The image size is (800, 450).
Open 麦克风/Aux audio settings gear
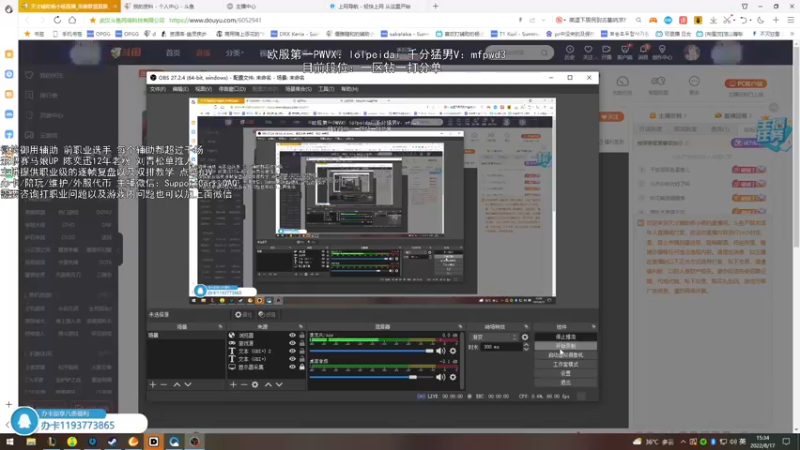click(453, 351)
